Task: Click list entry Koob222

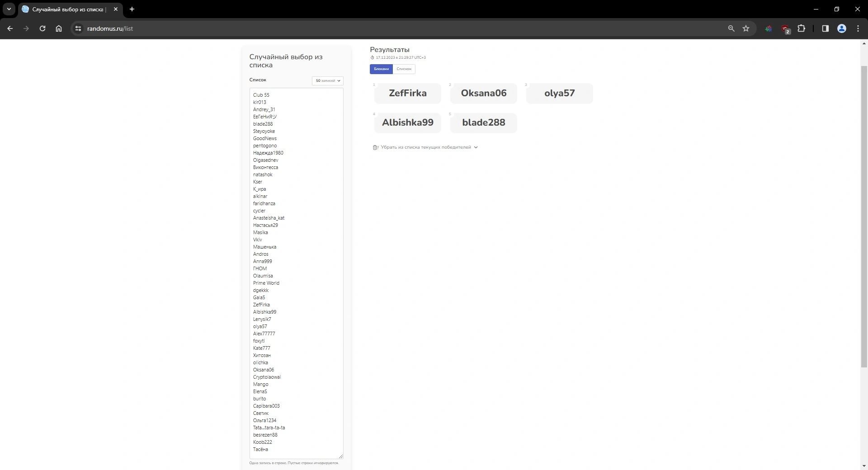Action: (263, 442)
